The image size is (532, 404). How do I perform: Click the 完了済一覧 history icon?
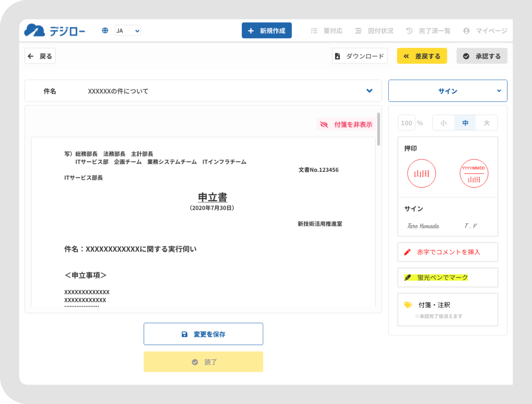click(409, 31)
